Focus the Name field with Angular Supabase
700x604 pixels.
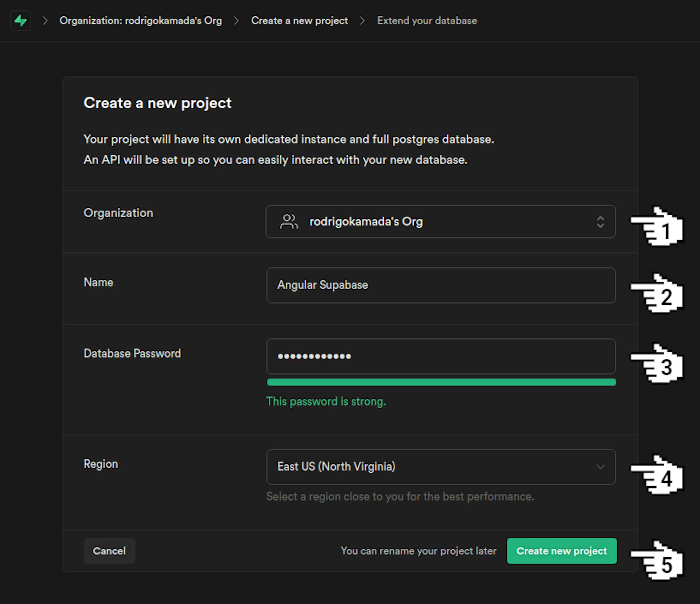(441, 285)
